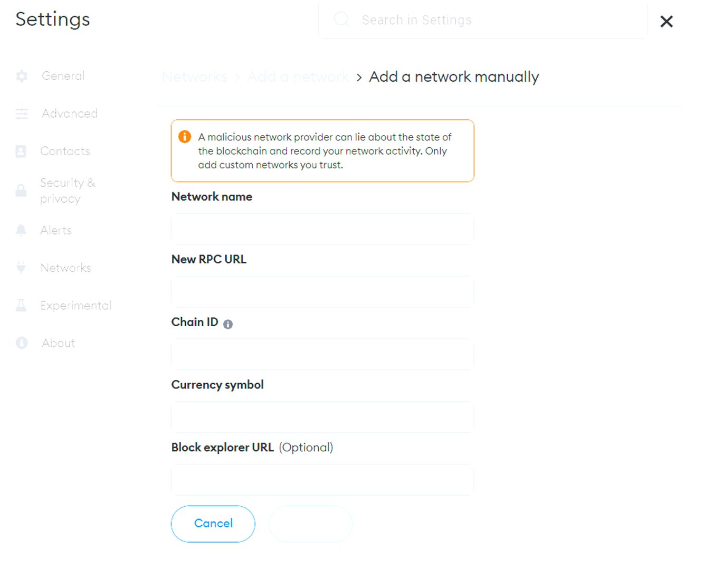Click the Experimental flask icon

[x=21, y=305]
